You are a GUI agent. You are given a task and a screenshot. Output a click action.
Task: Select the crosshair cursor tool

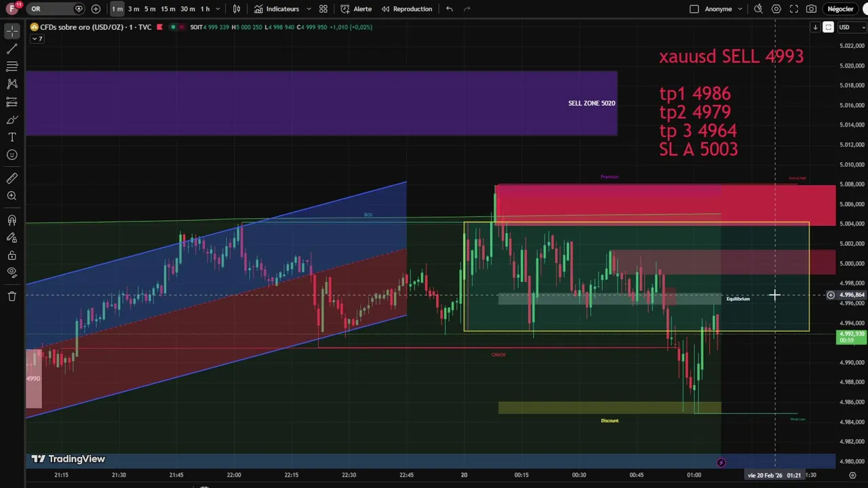pyautogui.click(x=12, y=31)
